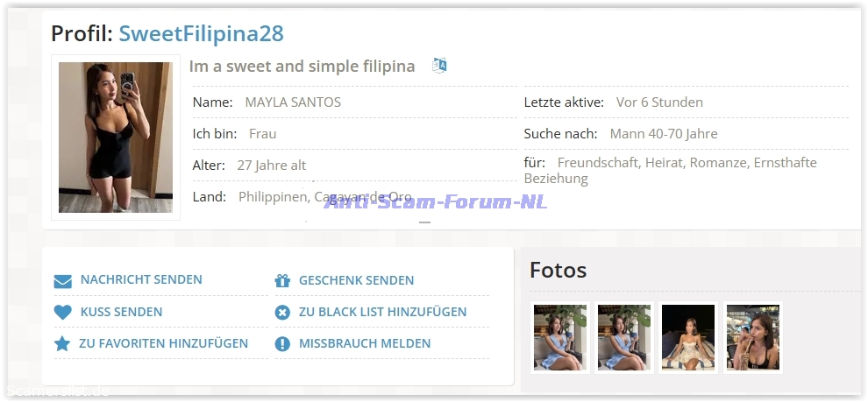This screenshot has width=868, height=402.
Task: Open the second Fotos thumbnail
Action: [x=624, y=337]
